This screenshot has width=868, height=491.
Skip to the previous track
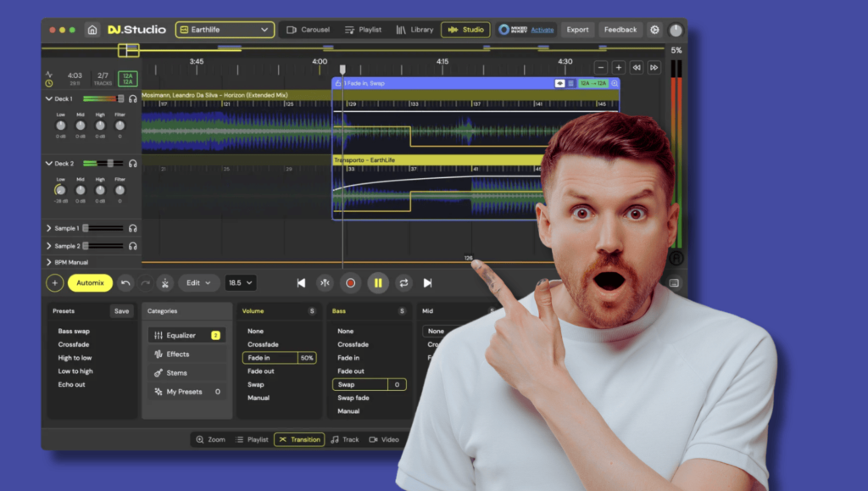pyautogui.click(x=301, y=283)
